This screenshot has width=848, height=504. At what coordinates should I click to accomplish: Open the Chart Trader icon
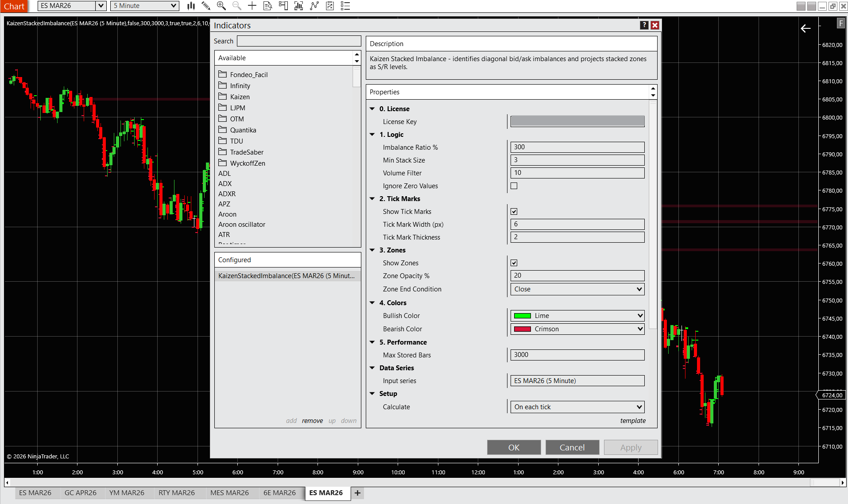coord(283,6)
